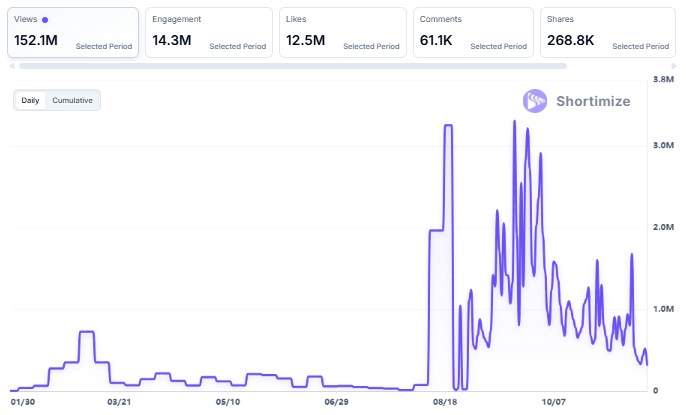The height and width of the screenshot is (415, 686).
Task: Click the 10/07 date axis label
Action: 553,402
